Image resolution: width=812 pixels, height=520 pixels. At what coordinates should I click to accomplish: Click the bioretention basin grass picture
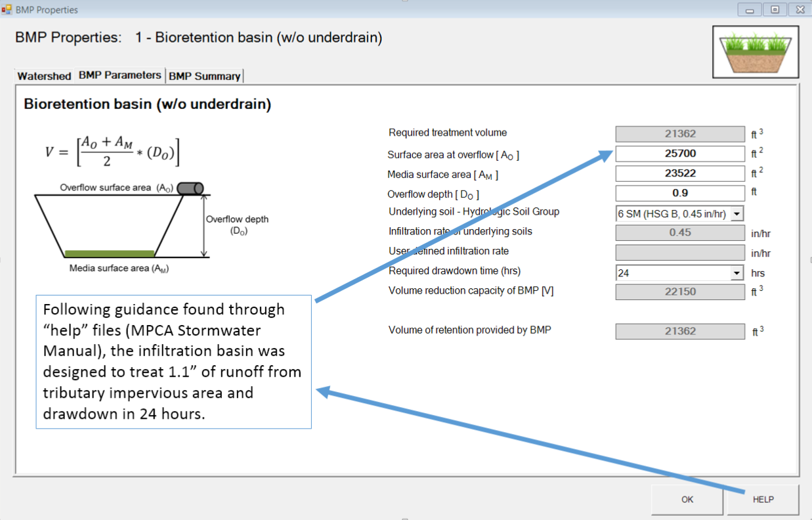pyautogui.click(x=756, y=52)
